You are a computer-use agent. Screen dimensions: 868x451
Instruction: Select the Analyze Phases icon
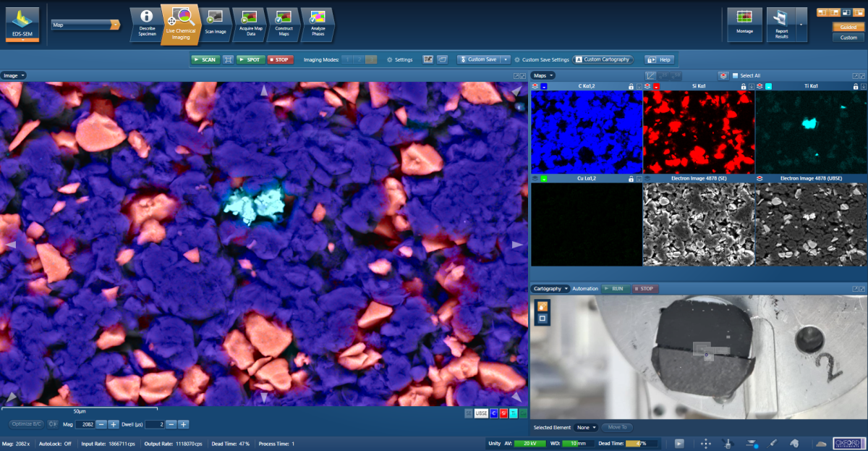(317, 23)
